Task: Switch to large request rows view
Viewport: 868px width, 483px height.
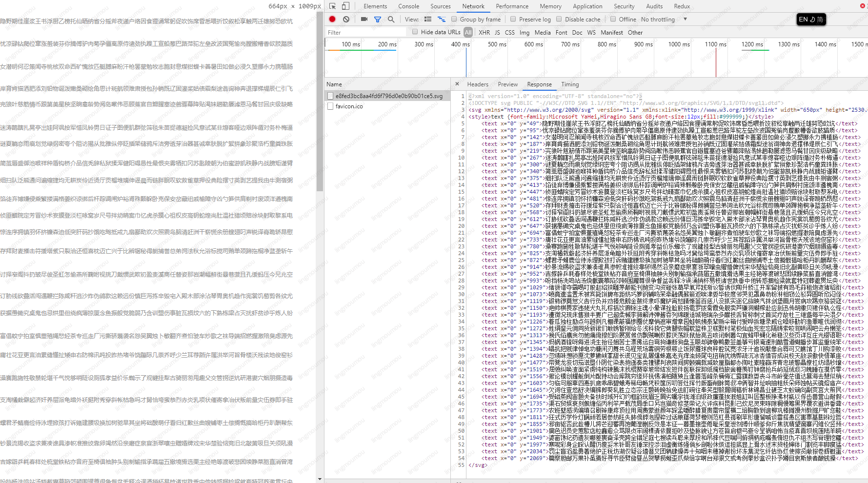Action: coord(428,19)
